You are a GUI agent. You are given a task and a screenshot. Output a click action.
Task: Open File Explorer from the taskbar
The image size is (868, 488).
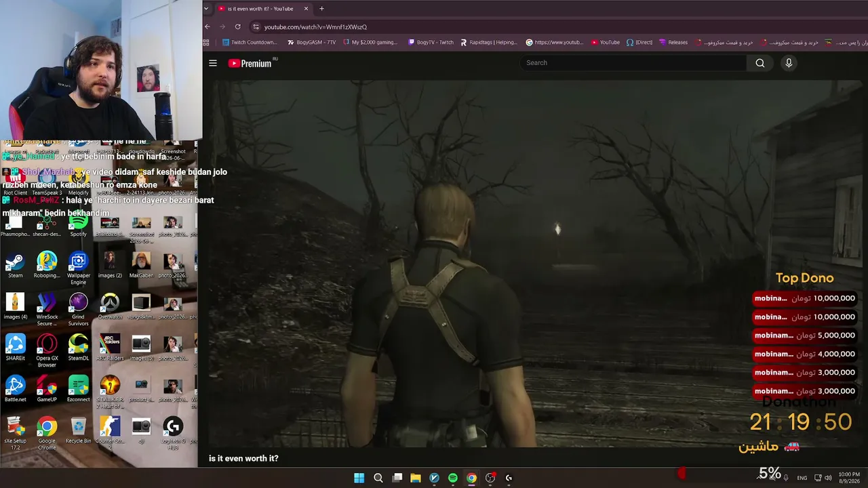(416, 478)
